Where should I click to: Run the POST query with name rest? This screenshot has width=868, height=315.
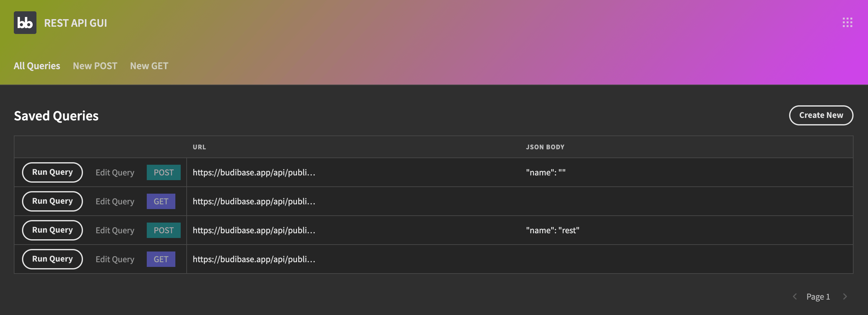pos(52,230)
